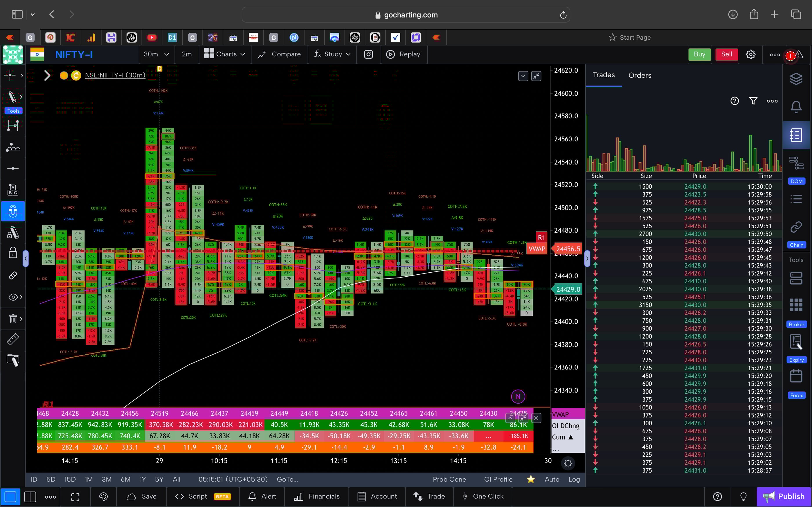812x507 pixels.
Task: Take a chart snapshot with the camera icon
Action: tap(368, 54)
